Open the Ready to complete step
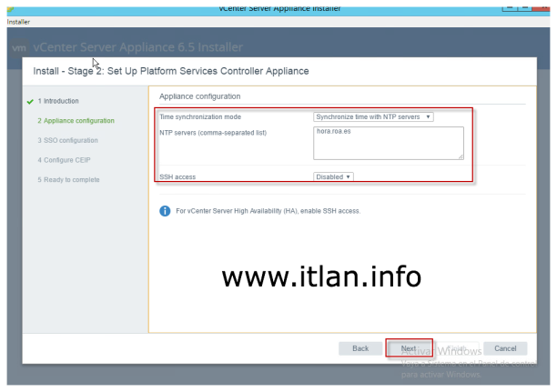The height and width of the screenshot is (392, 557). (x=68, y=179)
